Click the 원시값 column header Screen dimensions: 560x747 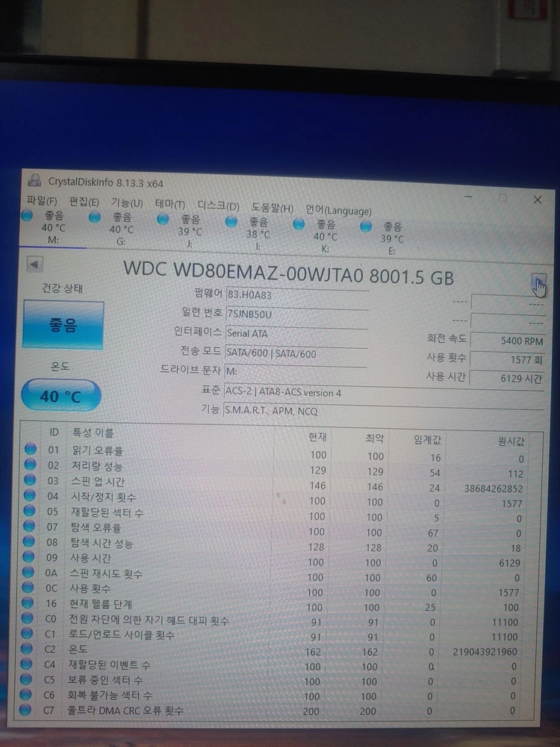click(510, 441)
